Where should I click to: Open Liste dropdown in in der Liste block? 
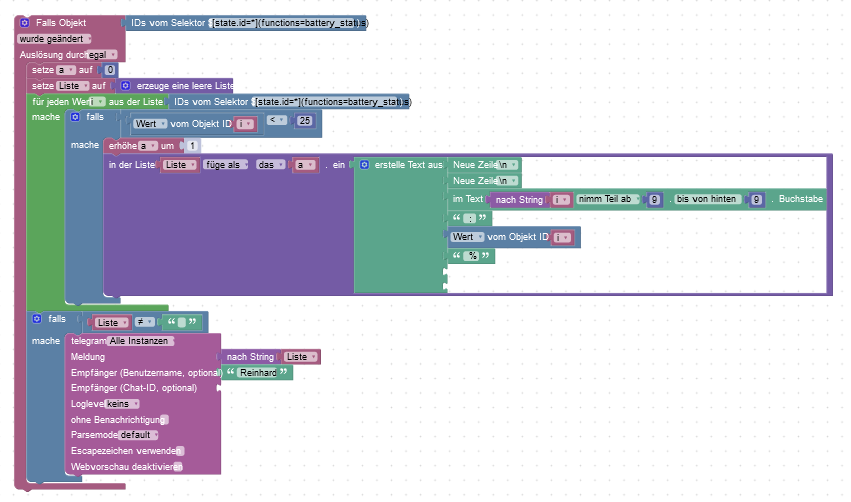pyautogui.click(x=180, y=164)
